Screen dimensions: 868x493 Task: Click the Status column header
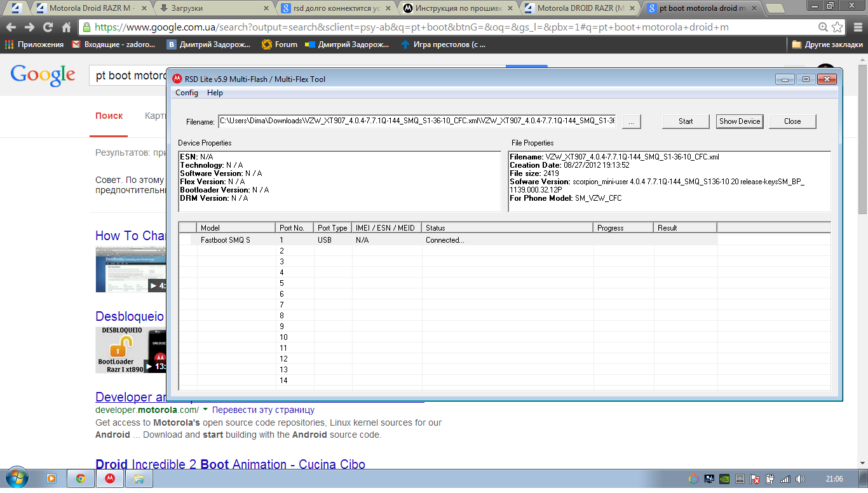(x=508, y=227)
